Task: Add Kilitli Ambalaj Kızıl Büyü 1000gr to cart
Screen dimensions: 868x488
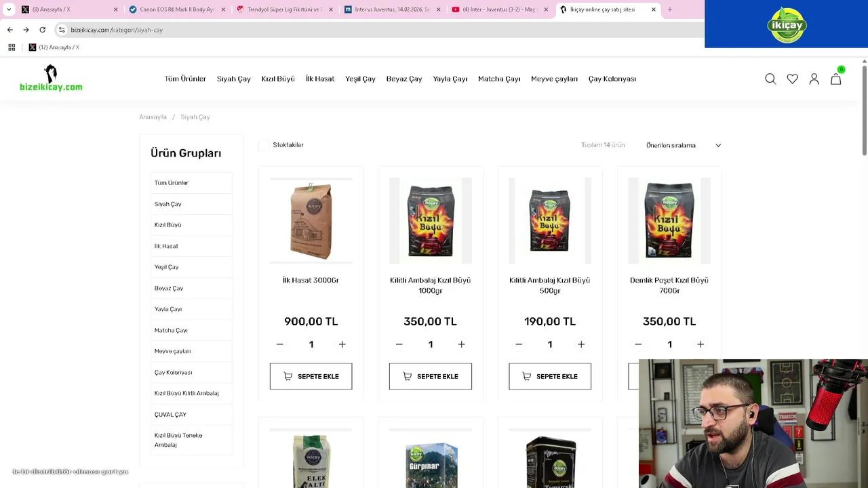Action: (x=431, y=376)
